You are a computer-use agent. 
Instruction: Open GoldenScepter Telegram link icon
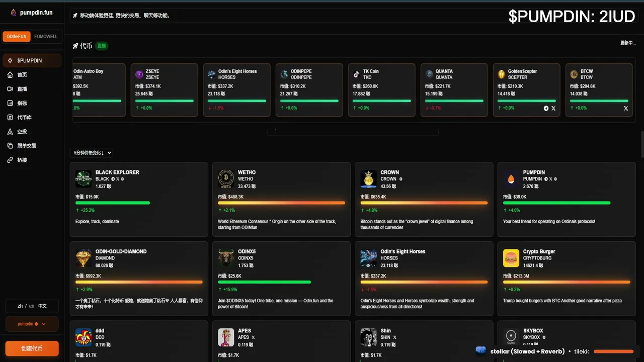(546, 108)
